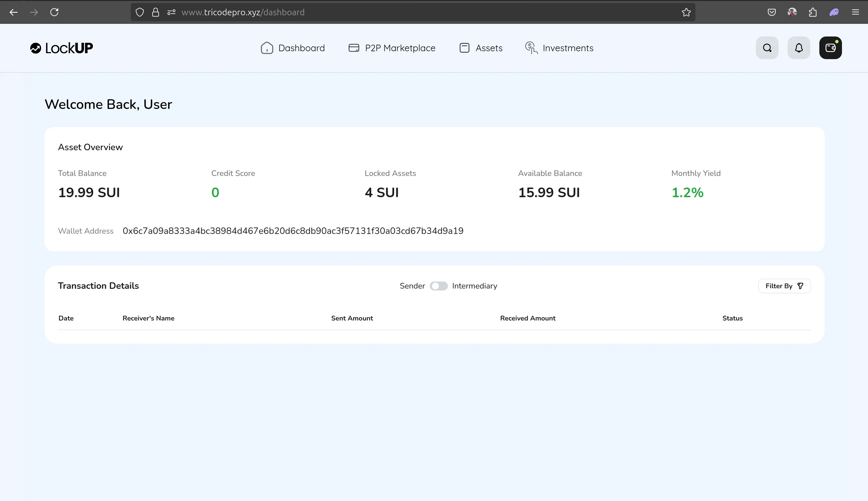
Task: Open the notifications bell
Action: [x=798, y=48]
